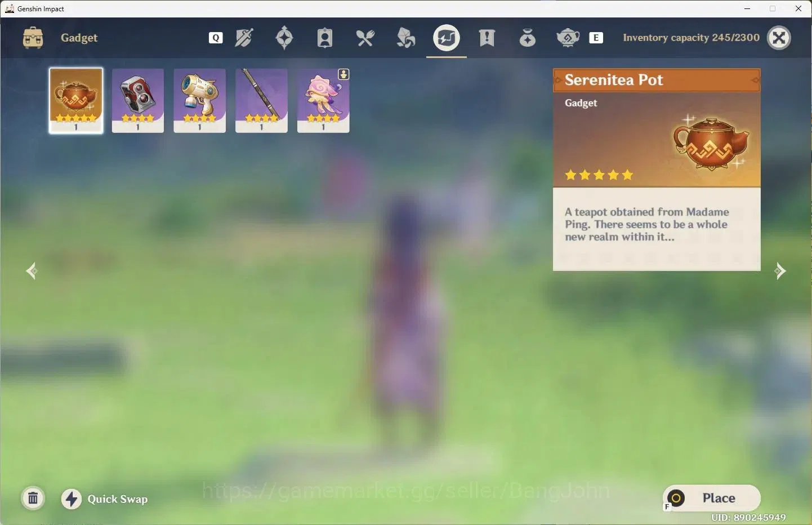Screen dimensions: 812x525
Task: Choose the pink jellyfish seelie gadget
Action: [323, 100]
